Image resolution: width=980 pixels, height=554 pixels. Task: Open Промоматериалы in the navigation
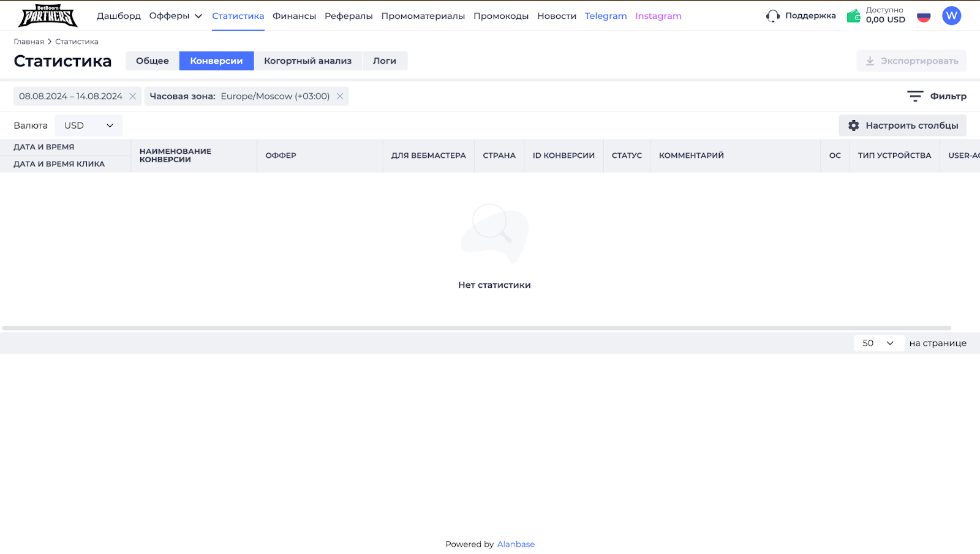(x=423, y=16)
